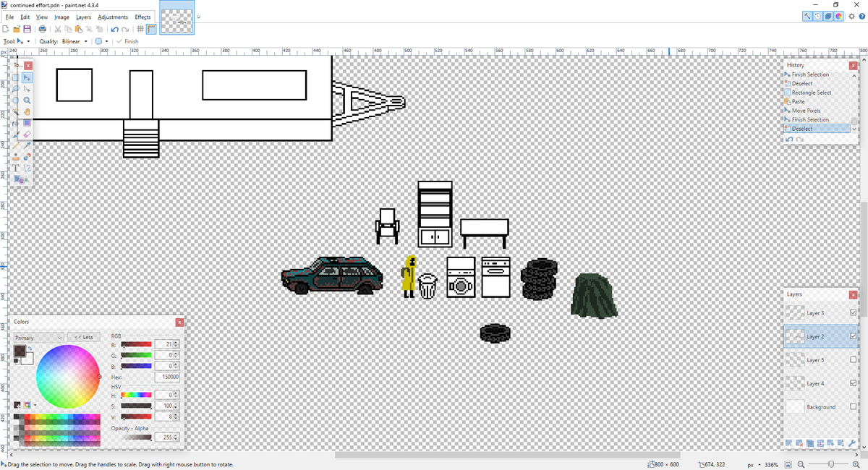This screenshot has width=868, height=470.
Task: Toggle Layer 3 visibility checkbox
Action: (852, 312)
